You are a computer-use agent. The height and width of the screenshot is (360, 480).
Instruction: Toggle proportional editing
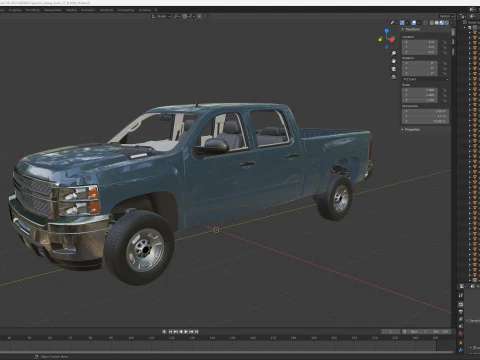(199, 16)
